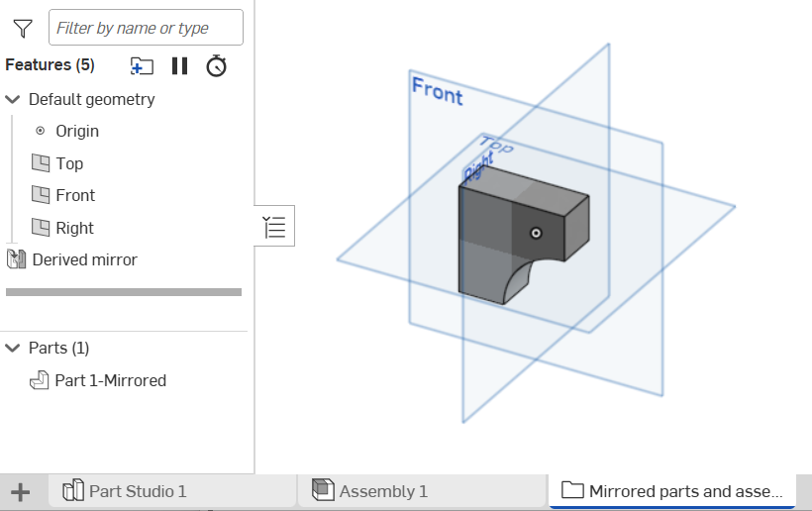This screenshot has width=812, height=511.
Task: Open the Mirrored parts and assemblies folder tab
Action: (x=685, y=491)
